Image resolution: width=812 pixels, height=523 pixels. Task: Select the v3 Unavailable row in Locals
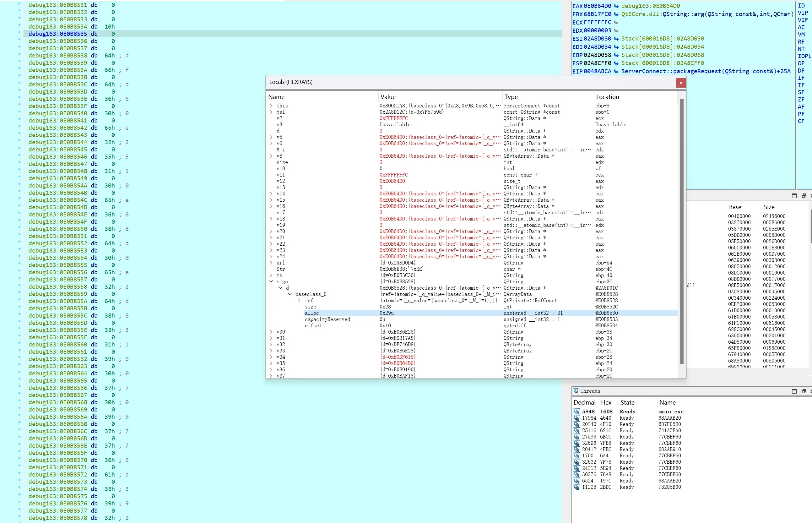[472, 125]
